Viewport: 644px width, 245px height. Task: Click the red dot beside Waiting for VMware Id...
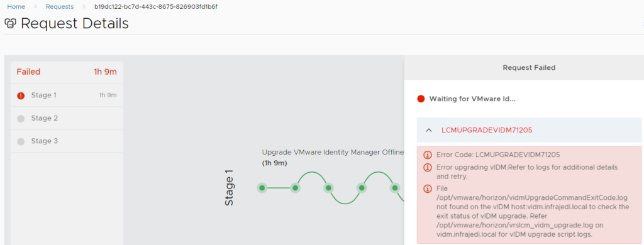[421, 99]
